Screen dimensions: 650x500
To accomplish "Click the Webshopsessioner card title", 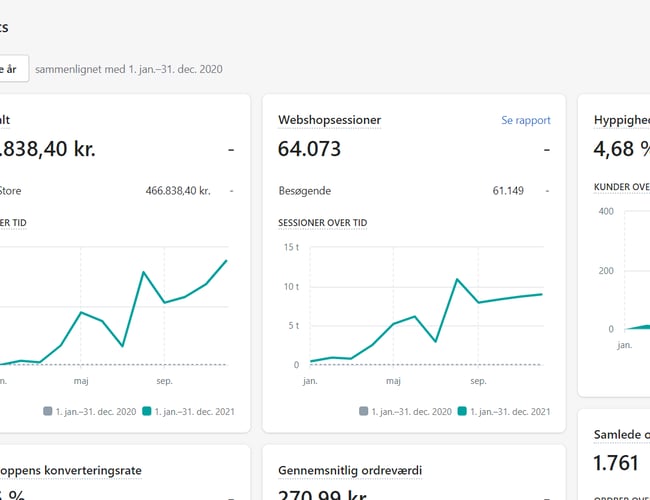I will 329,120.
